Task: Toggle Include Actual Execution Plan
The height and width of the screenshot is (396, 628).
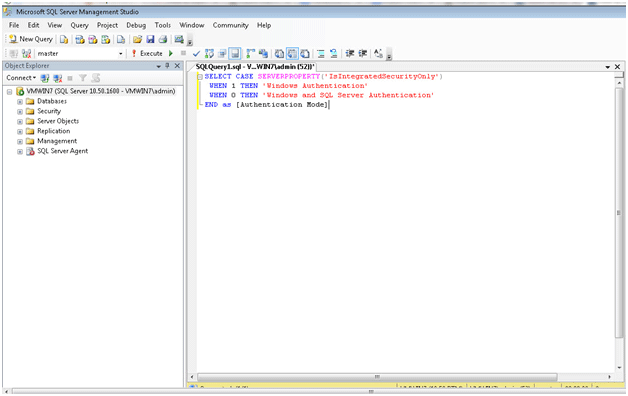Action: 251,53
